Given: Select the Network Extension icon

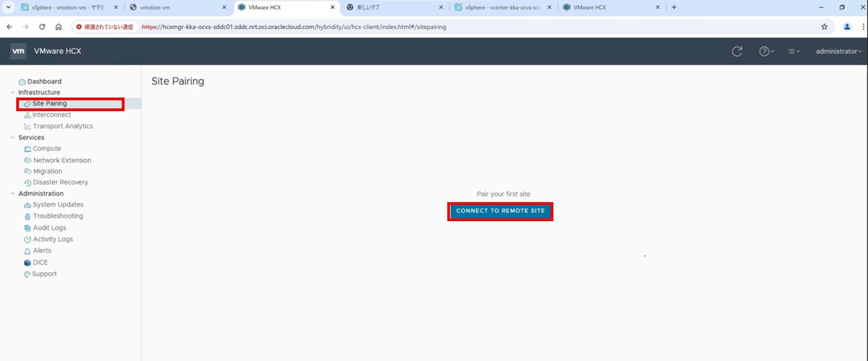Looking at the screenshot, I should 28,160.
